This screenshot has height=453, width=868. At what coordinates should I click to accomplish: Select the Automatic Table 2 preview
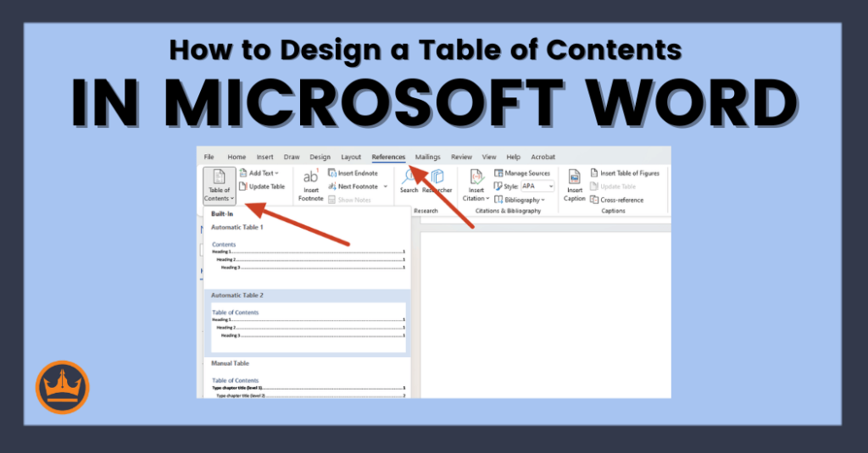[x=309, y=326]
